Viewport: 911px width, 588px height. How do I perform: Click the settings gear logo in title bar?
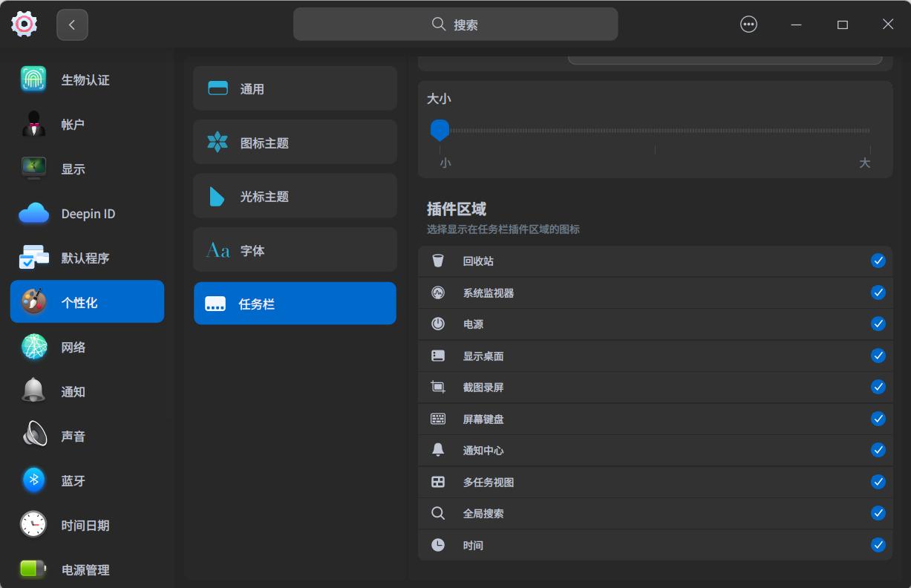coord(24,24)
